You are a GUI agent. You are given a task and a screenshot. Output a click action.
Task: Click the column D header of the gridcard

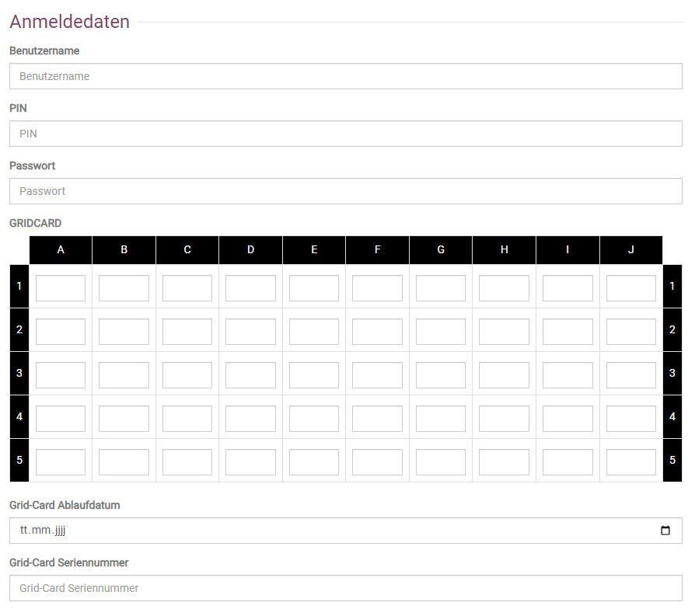pyautogui.click(x=250, y=250)
